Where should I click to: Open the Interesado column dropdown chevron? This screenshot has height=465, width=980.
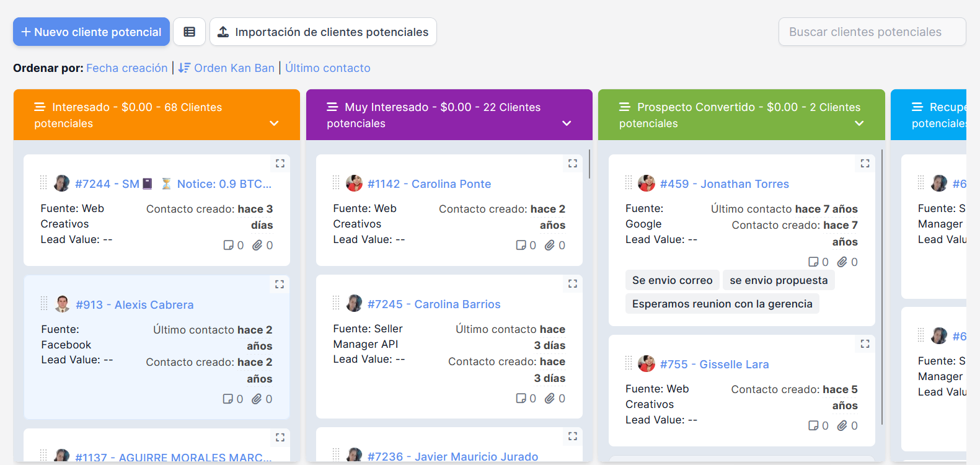(x=274, y=123)
